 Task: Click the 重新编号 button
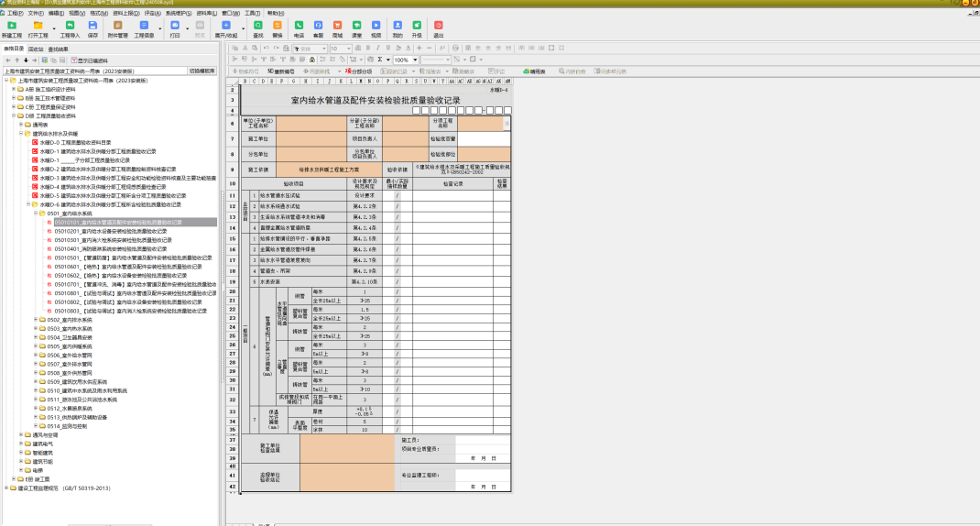282,71
